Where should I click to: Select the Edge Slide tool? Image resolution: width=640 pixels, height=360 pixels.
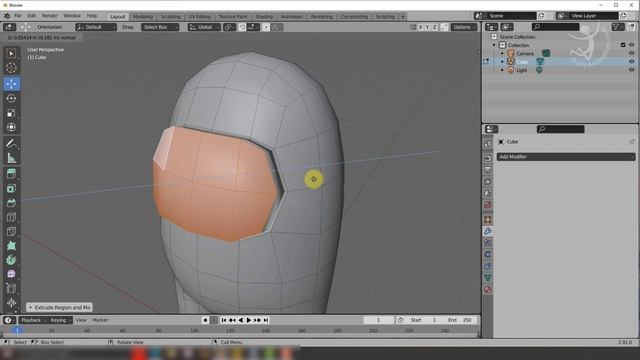[11, 289]
